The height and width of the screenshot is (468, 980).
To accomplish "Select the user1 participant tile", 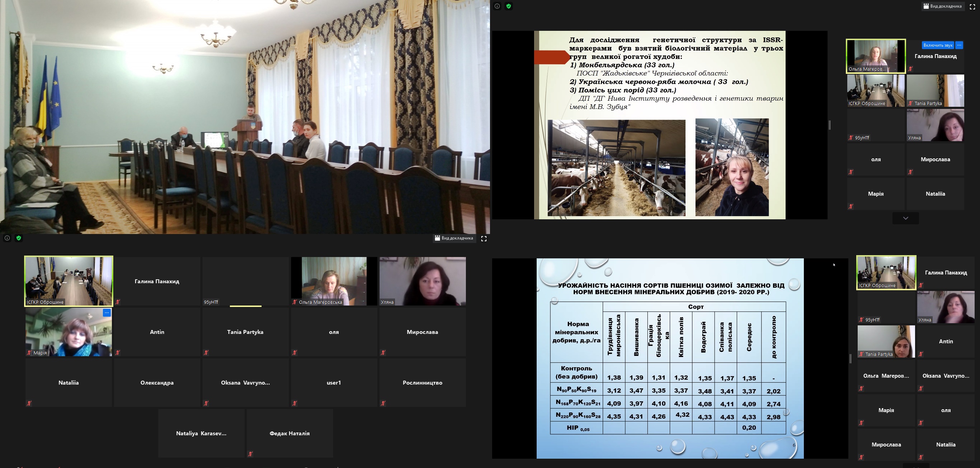I will 334,383.
